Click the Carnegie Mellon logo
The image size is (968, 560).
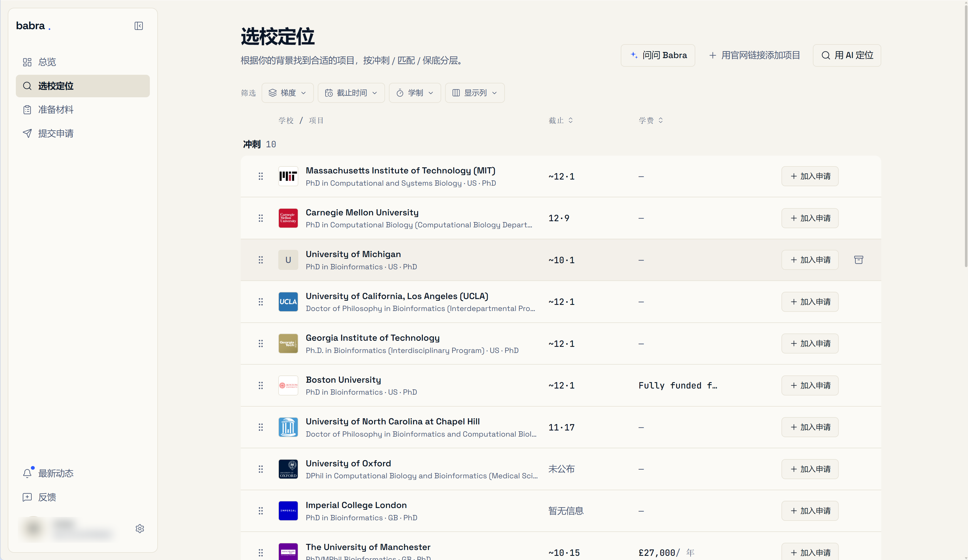click(x=288, y=218)
